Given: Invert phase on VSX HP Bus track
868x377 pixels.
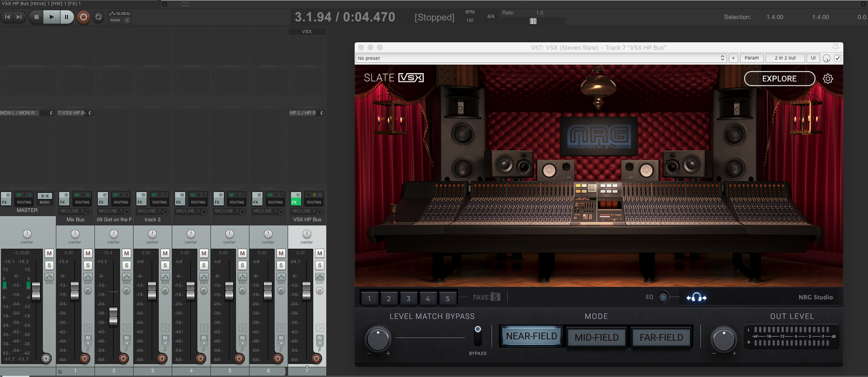Looking at the screenshot, I should (319, 291).
